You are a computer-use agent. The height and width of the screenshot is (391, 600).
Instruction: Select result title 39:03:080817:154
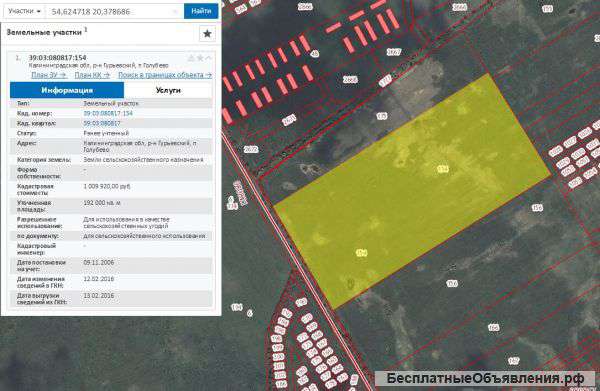(57, 58)
